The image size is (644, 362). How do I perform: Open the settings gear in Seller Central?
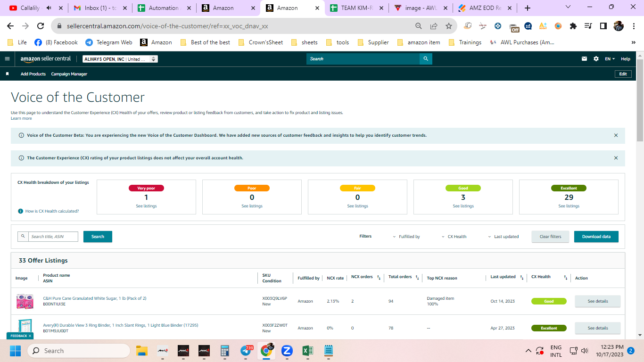coord(596,59)
